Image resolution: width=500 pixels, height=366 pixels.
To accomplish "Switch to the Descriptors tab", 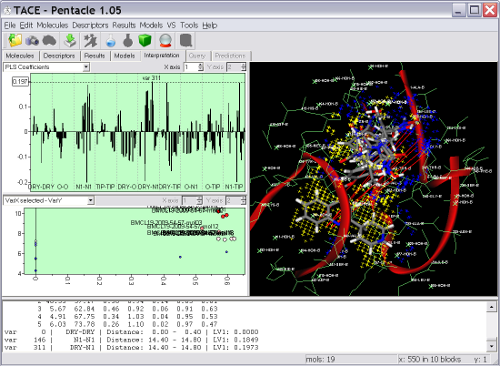I will (x=59, y=56).
